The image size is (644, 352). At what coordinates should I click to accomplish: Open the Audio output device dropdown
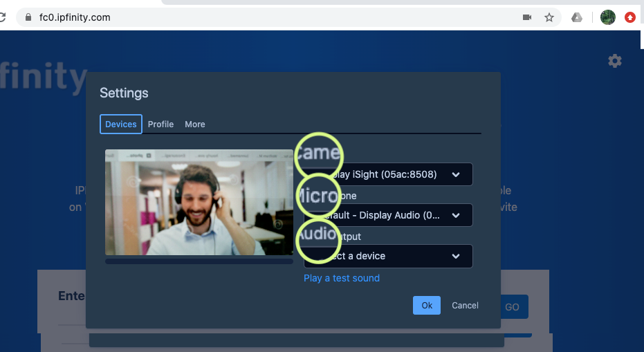pos(388,256)
